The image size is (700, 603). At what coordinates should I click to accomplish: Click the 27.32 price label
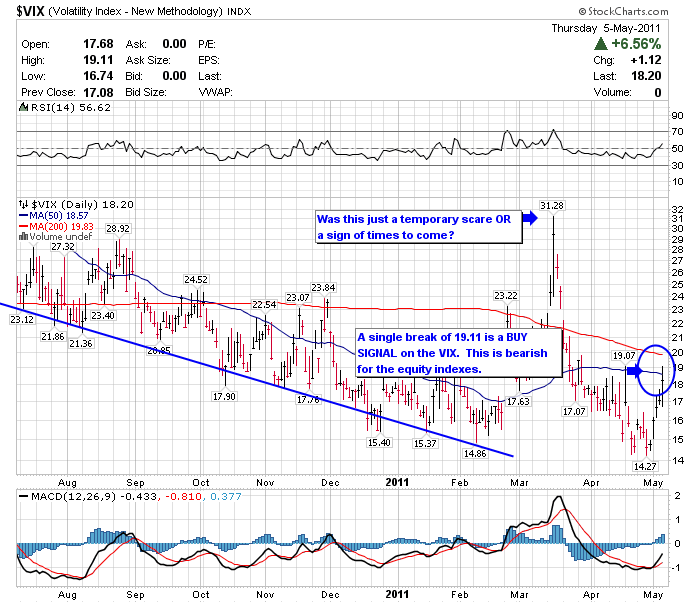63,247
